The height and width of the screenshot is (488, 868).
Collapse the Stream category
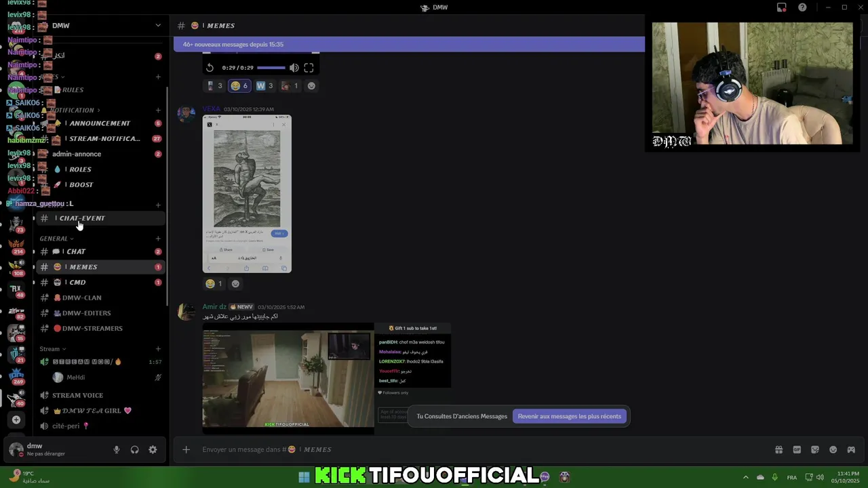click(x=52, y=349)
